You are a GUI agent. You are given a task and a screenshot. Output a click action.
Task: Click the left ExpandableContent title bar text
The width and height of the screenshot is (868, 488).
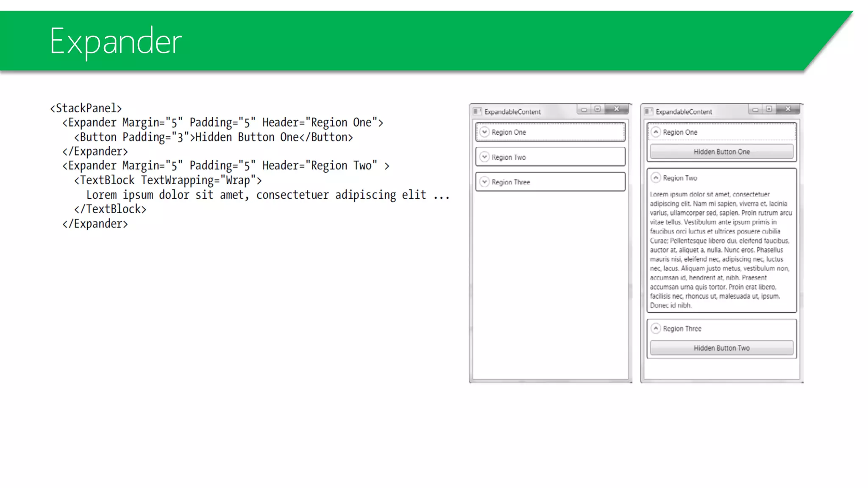click(x=512, y=112)
